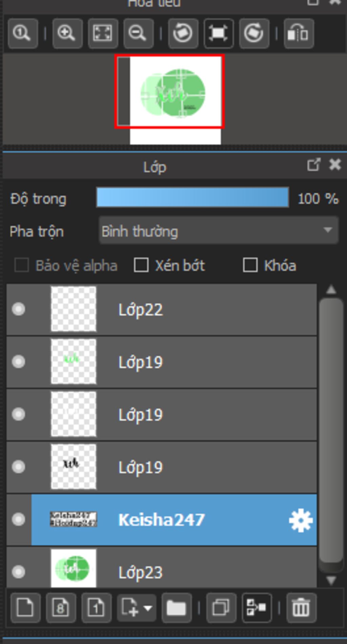The image size is (347, 644).
Task: Enable the Xén bớt checkbox
Action: (141, 265)
